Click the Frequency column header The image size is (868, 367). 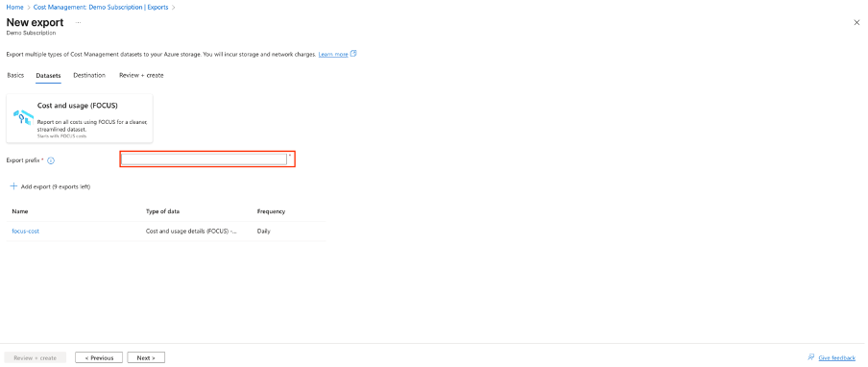pyautogui.click(x=271, y=211)
